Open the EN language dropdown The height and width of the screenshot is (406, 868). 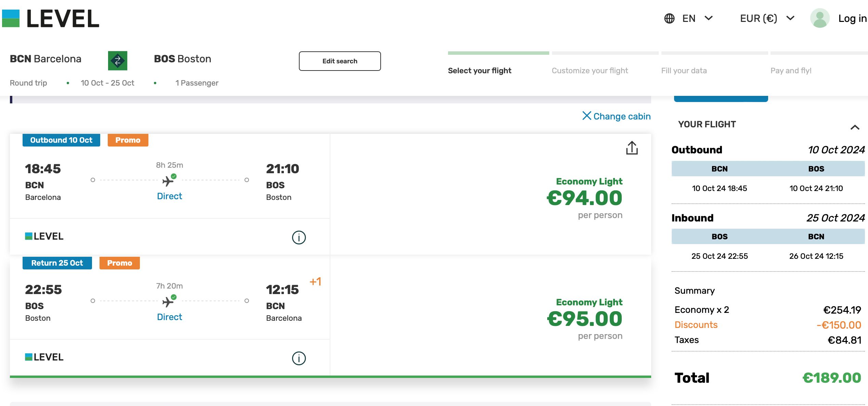click(697, 18)
